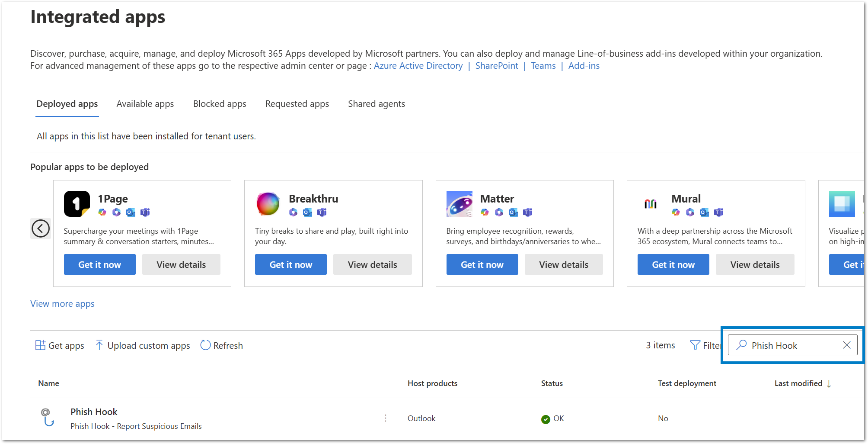Click the Mural card title
Viewport: 868px width, 444px height.
pos(686,199)
